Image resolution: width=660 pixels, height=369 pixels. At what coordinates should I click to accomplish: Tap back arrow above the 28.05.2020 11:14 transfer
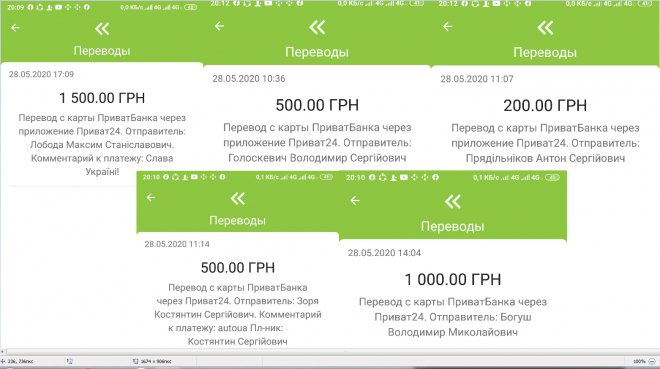[151, 197]
